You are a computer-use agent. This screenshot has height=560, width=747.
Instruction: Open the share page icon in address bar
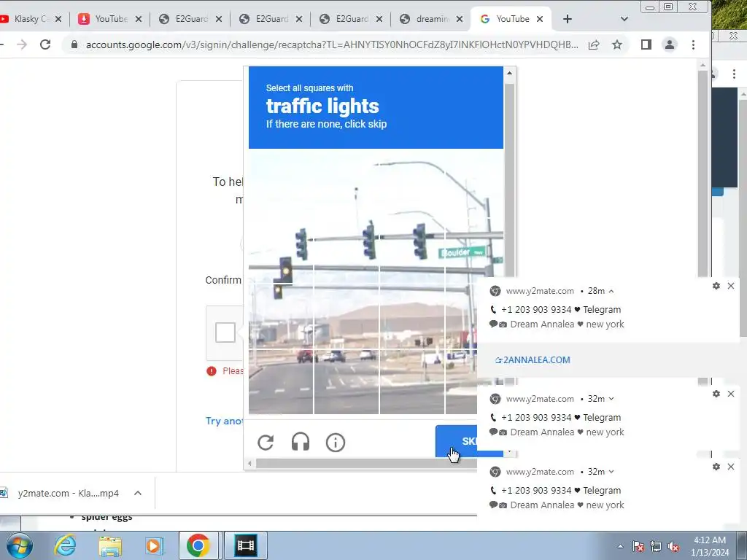[594, 44]
